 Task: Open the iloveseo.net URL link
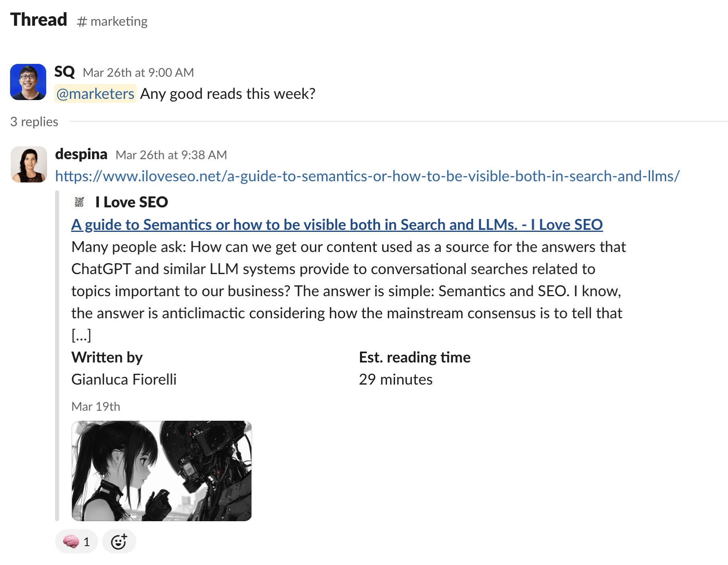point(368,176)
